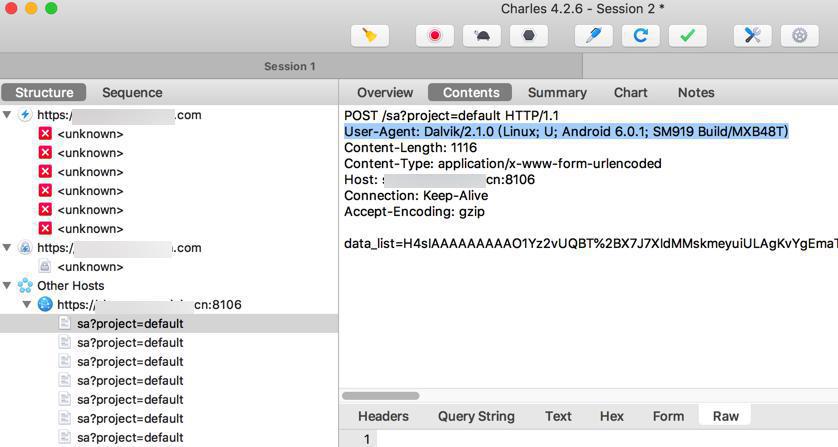Click the Content-Type header line
This screenshot has height=447, width=838.
click(x=502, y=164)
